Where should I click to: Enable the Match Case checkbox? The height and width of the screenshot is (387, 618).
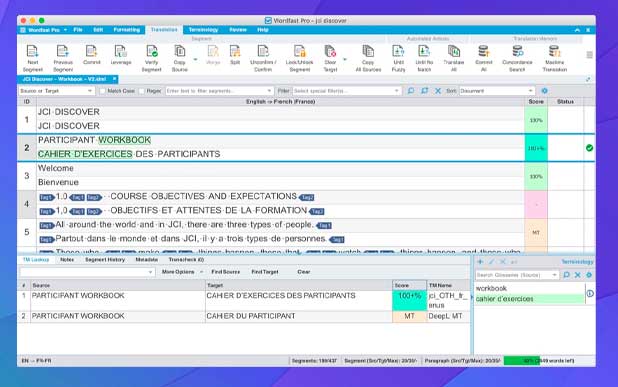point(102,91)
